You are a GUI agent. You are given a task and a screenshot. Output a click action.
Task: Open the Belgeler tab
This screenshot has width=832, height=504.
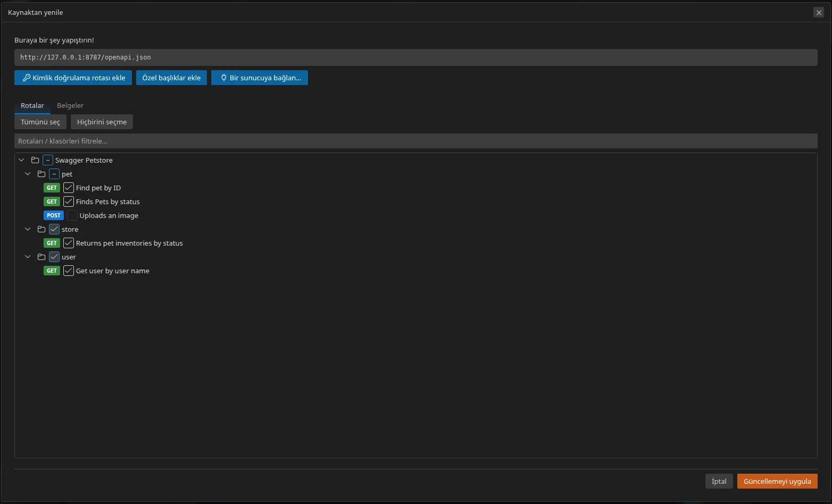pyautogui.click(x=70, y=105)
